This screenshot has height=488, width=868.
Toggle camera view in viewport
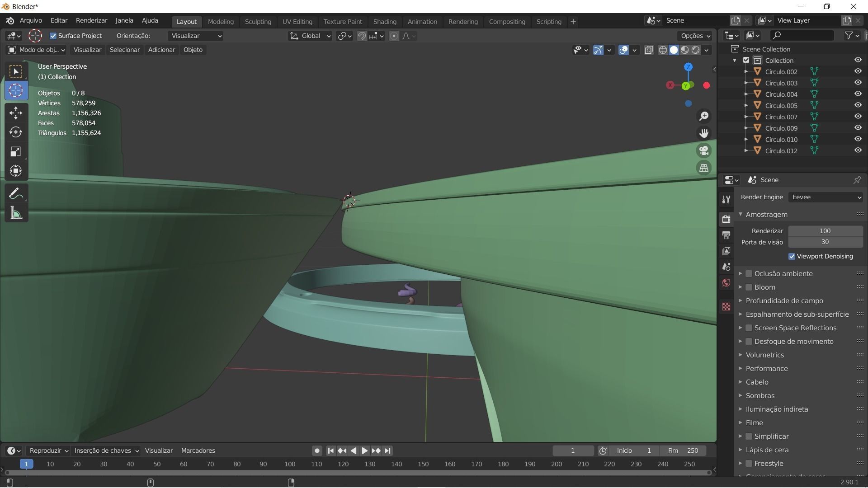704,150
